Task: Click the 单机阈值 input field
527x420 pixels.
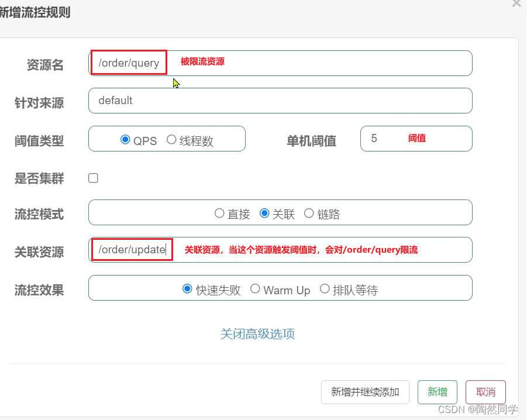Action: tap(416, 139)
